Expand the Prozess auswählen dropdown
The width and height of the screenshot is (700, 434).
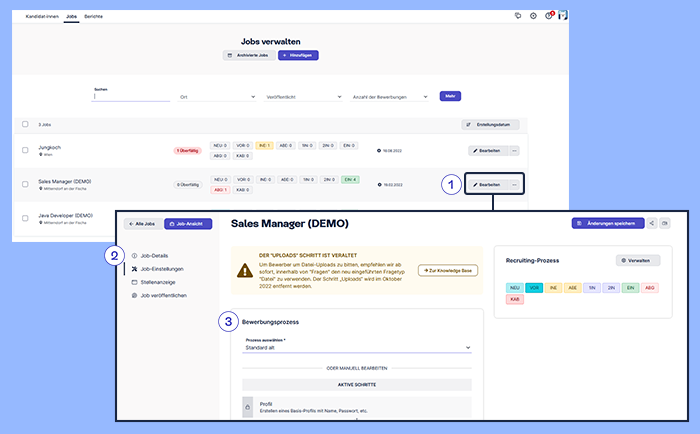click(358, 347)
